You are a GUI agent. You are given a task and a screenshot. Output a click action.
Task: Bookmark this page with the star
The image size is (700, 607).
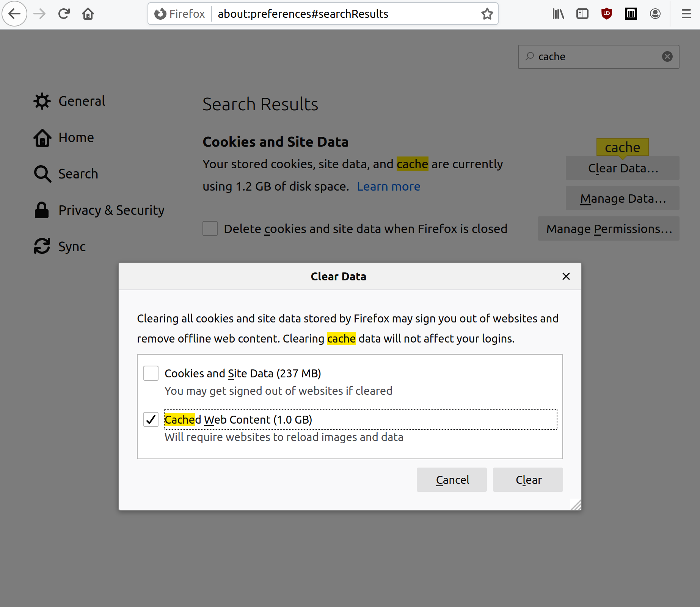pyautogui.click(x=487, y=14)
